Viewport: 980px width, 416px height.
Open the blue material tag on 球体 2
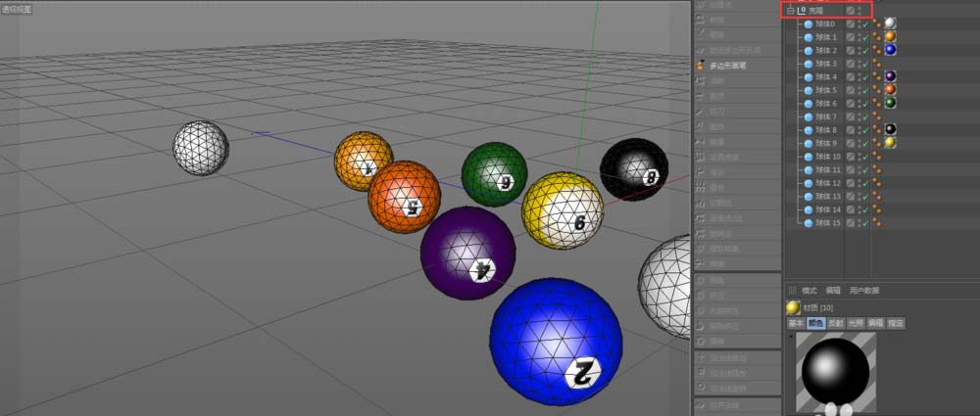pos(890,50)
